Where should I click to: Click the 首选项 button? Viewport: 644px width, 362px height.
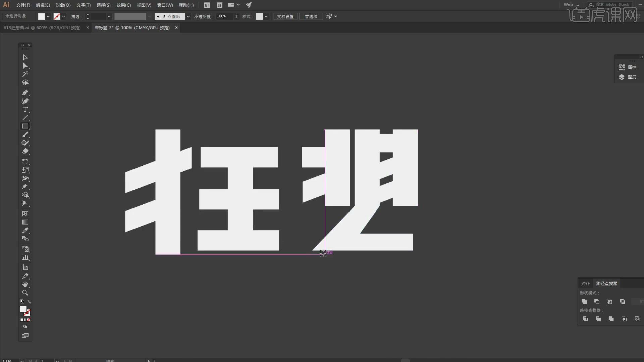[x=311, y=16]
